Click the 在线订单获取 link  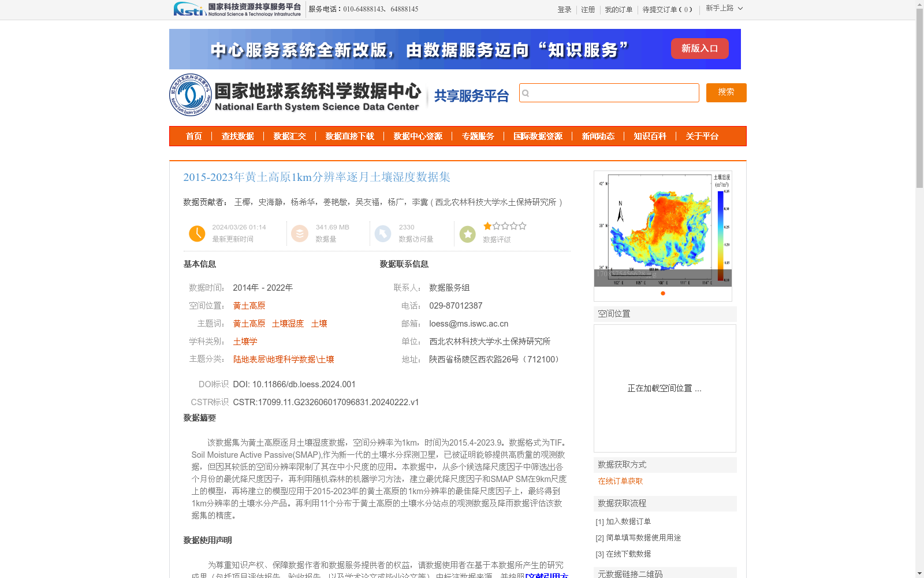tap(620, 481)
